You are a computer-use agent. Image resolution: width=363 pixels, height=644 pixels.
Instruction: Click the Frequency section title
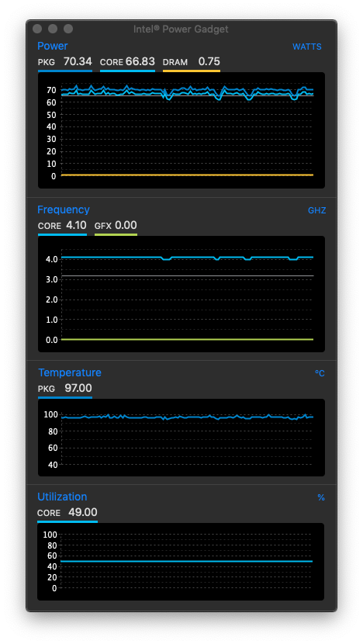[64, 209]
